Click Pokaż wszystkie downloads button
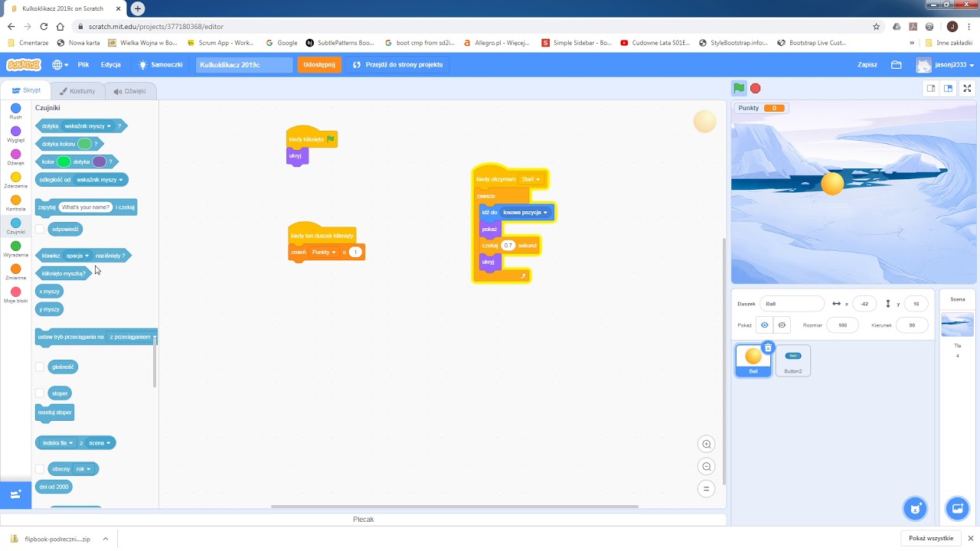Screen dimensions: 980x551 click(930, 539)
